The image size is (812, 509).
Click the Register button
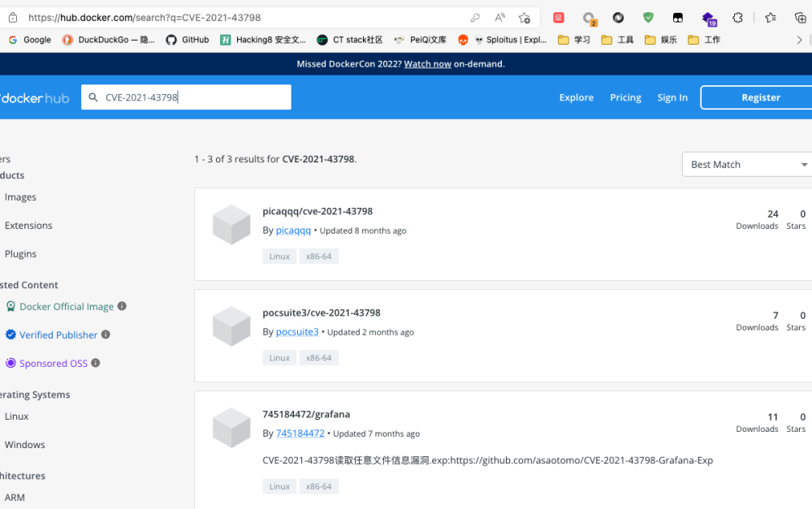pyautogui.click(x=757, y=97)
